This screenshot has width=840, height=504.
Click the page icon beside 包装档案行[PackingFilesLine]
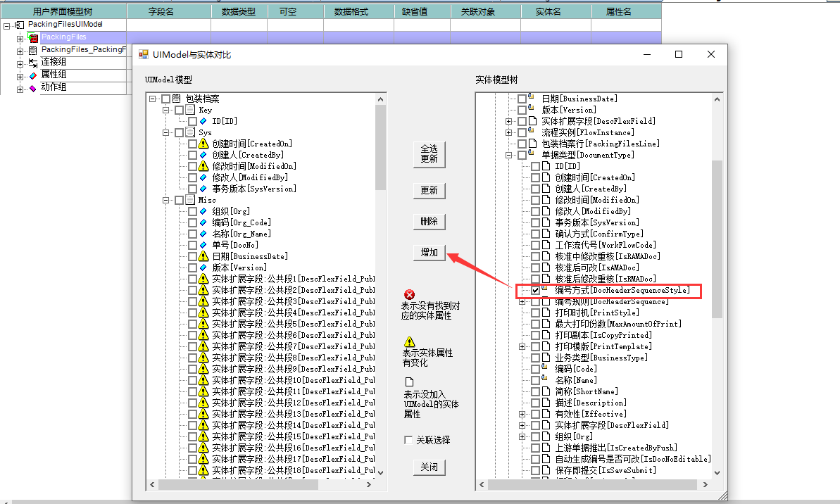[532, 144]
